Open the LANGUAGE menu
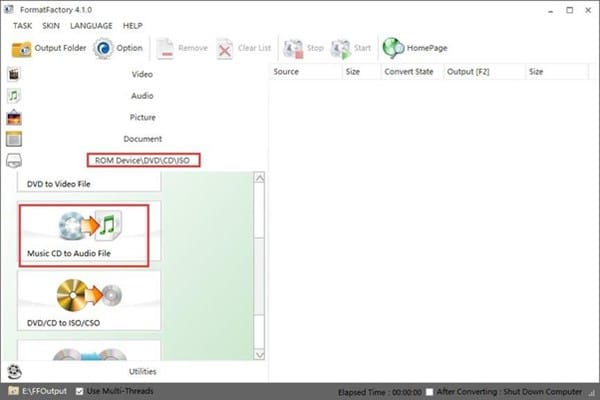Image resolution: width=600 pixels, height=400 pixels. pyautogui.click(x=91, y=26)
